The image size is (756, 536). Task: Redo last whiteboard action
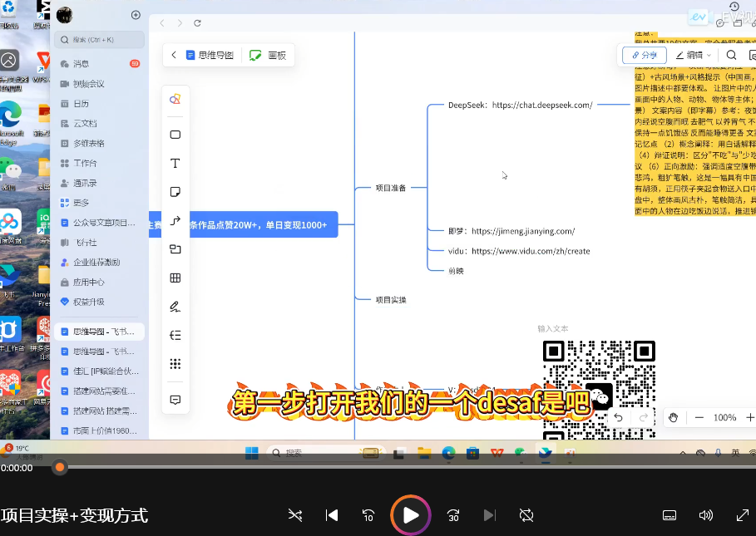click(x=643, y=417)
